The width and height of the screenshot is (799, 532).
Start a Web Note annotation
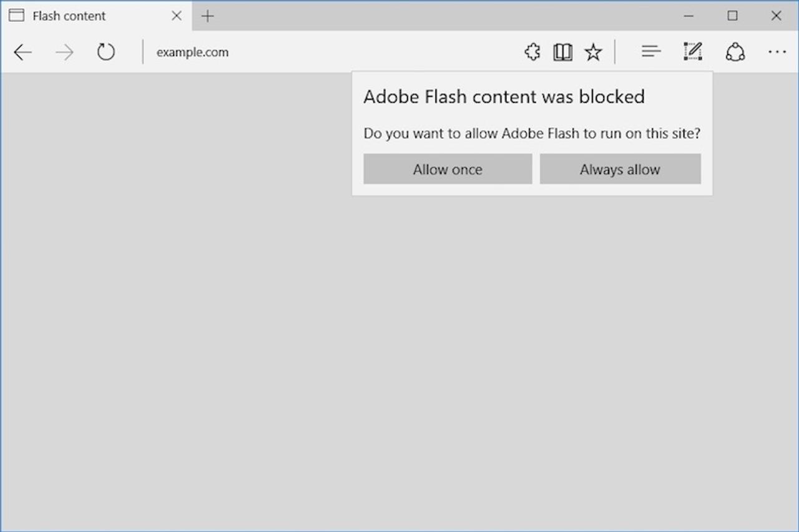coord(692,52)
